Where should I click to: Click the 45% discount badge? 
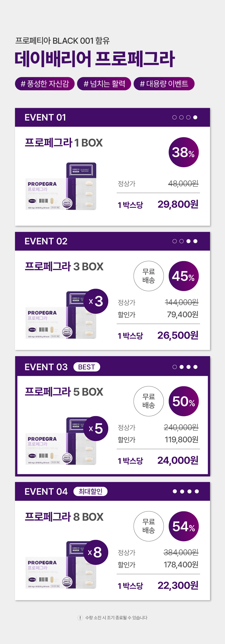click(x=183, y=276)
